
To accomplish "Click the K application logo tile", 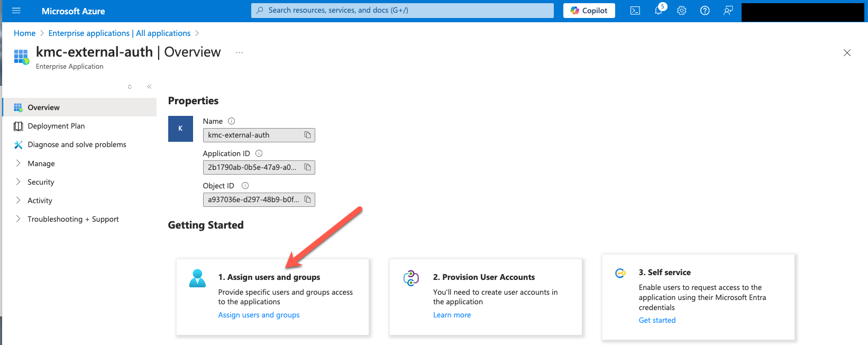I will pyautogui.click(x=180, y=129).
